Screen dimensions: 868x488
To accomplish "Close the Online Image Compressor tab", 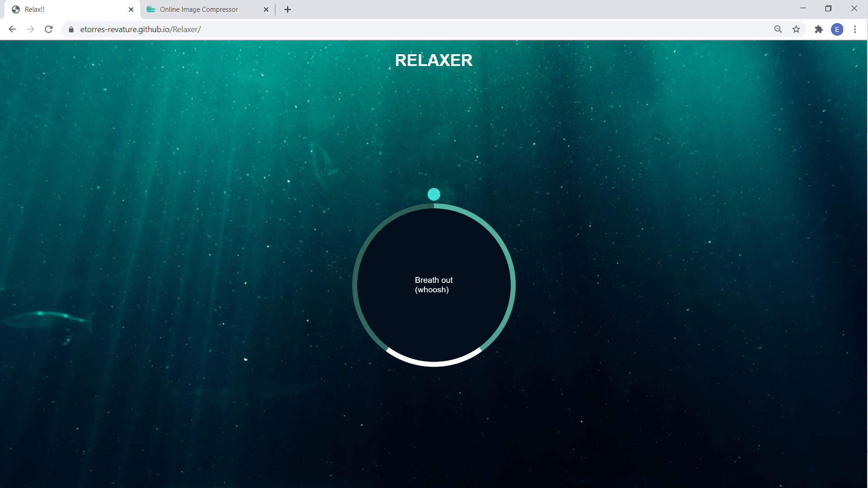I will pyautogui.click(x=266, y=9).
